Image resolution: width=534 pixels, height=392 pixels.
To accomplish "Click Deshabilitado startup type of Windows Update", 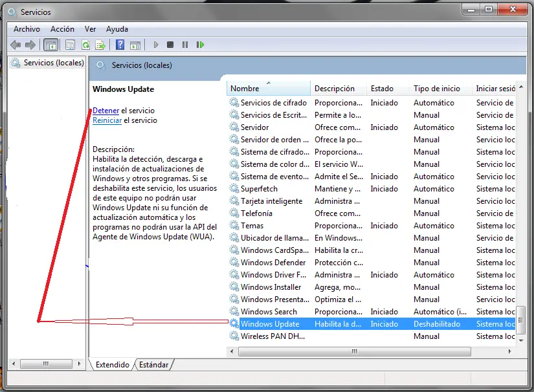I will pos(437,324).
